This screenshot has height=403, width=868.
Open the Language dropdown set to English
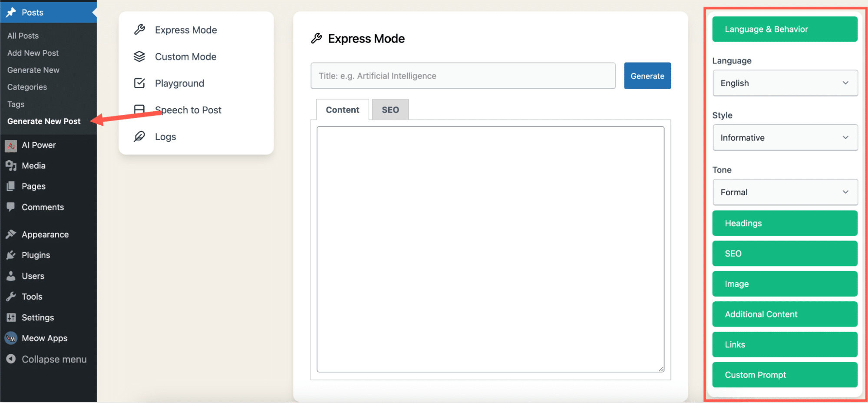tap(785, 83)
